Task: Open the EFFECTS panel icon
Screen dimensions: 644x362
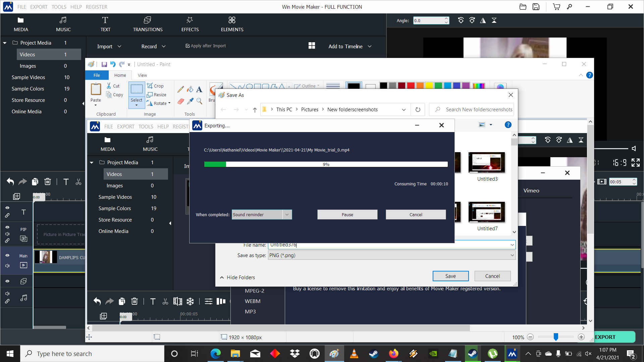Action: 190,20
